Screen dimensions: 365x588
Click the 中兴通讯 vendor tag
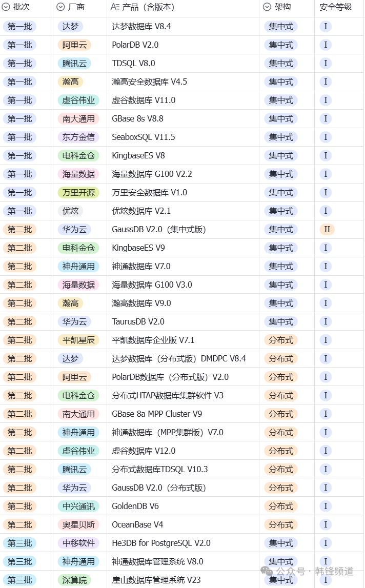78,506
